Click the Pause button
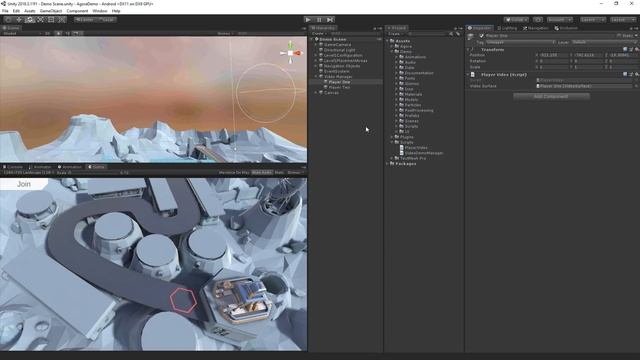The image size is (640, 360). 319,20
